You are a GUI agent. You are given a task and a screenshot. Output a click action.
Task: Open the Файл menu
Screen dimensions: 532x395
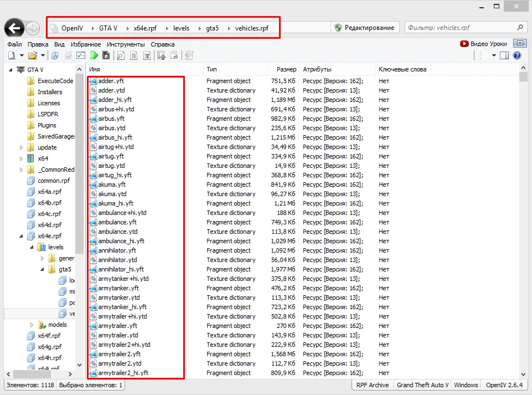pyautogui.click(x=14, y=44)
